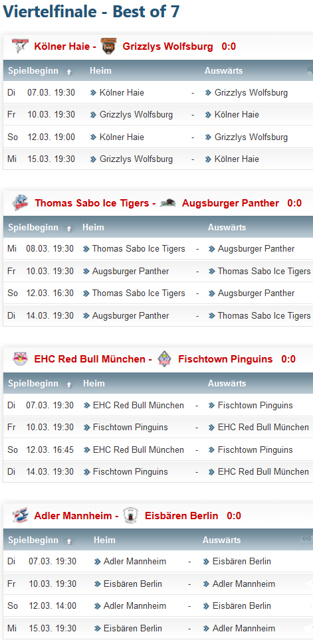313x644 pixels.
Task: Click the Thomas Sabo Ice Tigers logo
Action: (20, 203)
